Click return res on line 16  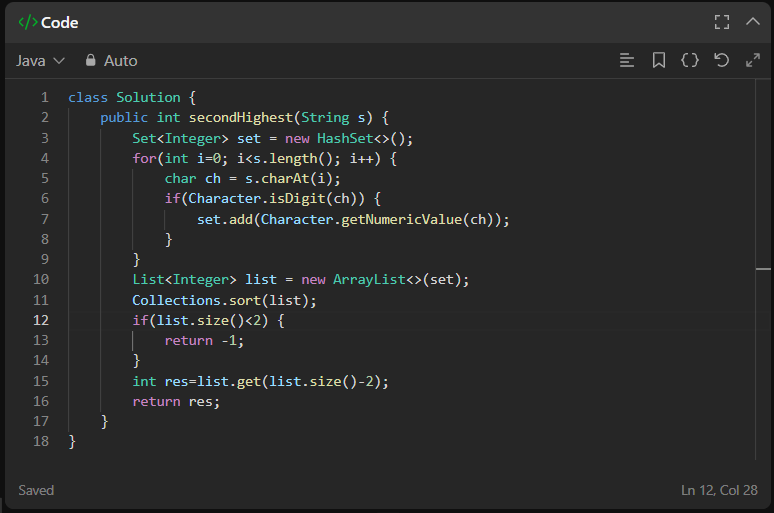pyautogui.click(x=172, y=401)
